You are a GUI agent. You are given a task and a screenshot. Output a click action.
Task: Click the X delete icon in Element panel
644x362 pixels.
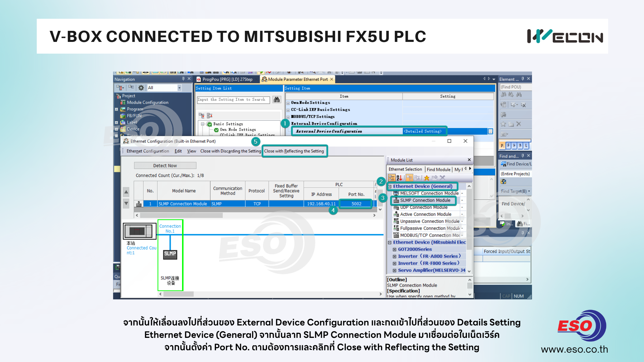[519, 124]
